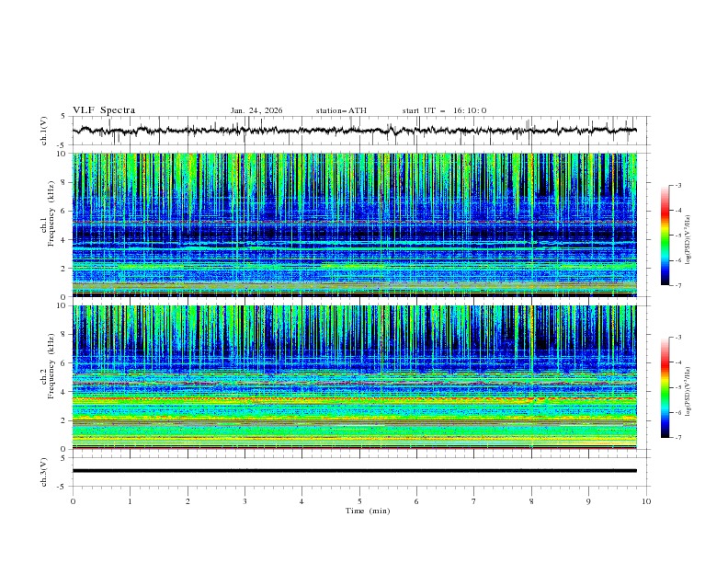Screen dimensions: 728x563
Task: Click the 10 minute mark on time axis
Action: pyautogui.click(x=646, y=500)
